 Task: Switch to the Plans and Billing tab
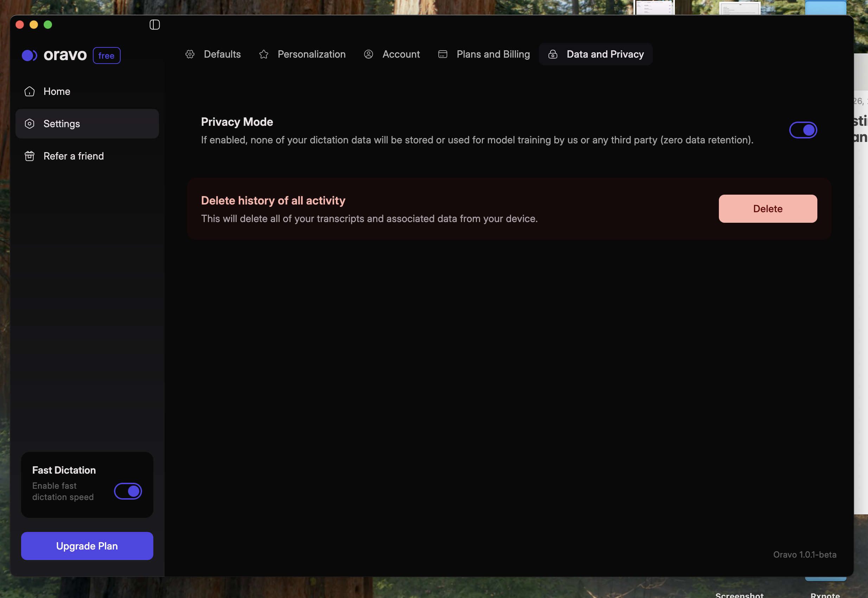(x=493, y=54)
